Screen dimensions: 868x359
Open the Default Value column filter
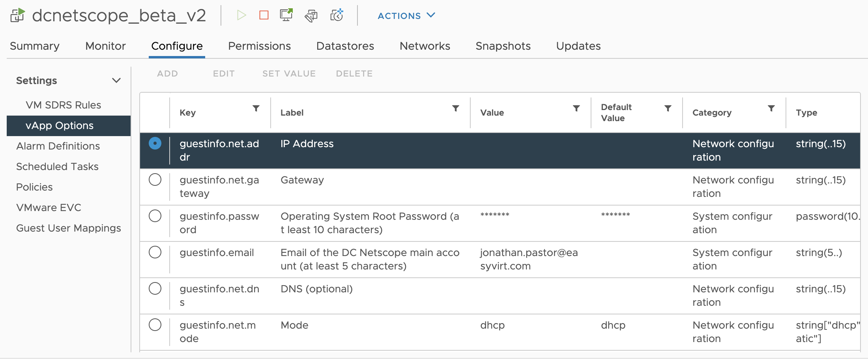coord(668,108)
